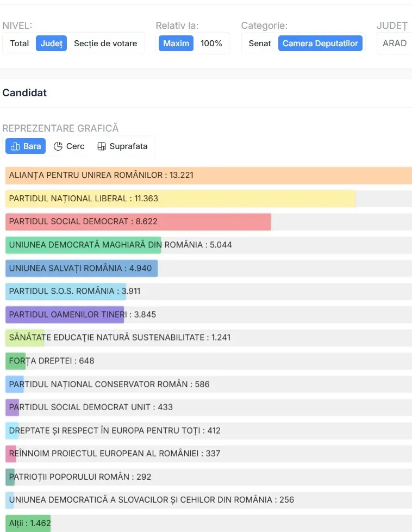Screen dimensions: 412x532
Task: Click the PARTIDUL SOCIAL DEMOCRAT red bar
Action: tap(138, 221)
